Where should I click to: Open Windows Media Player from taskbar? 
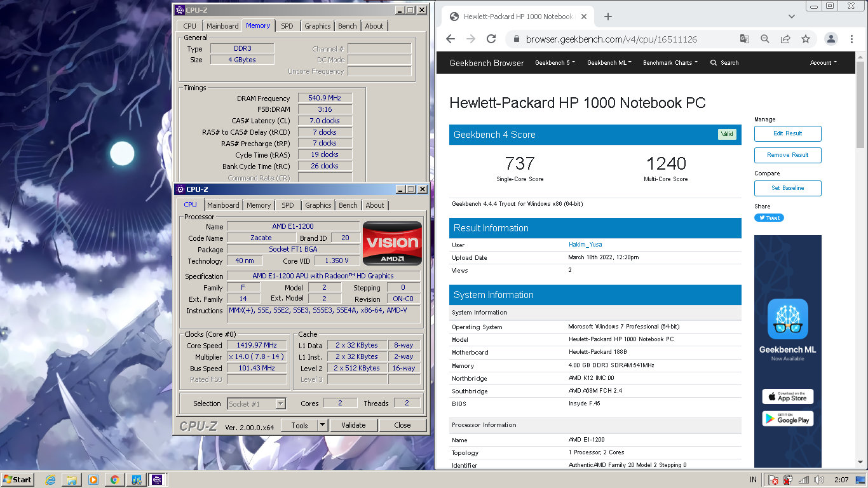coord(93,480)
